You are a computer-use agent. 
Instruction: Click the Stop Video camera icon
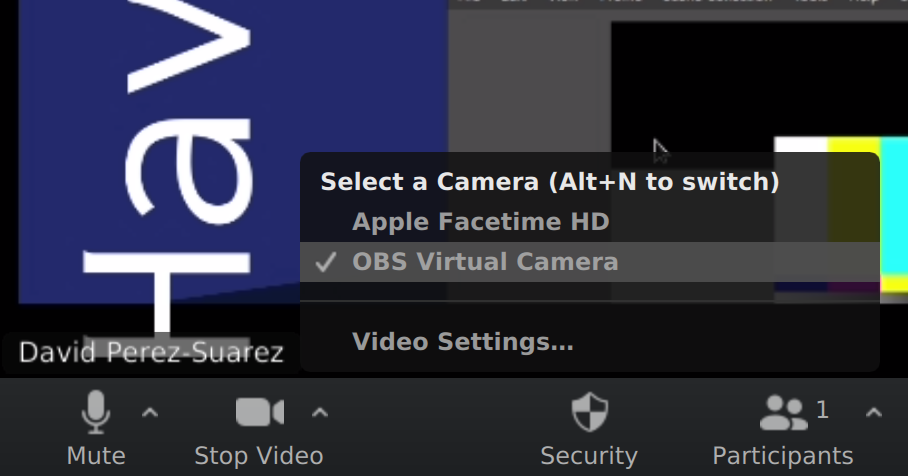[x=259, y=412]
